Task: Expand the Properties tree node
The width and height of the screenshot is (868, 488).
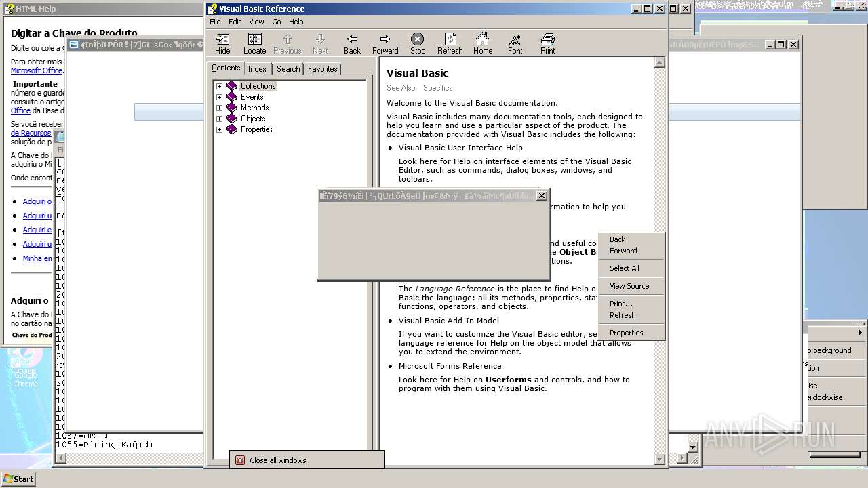Action: coord(219,129)
